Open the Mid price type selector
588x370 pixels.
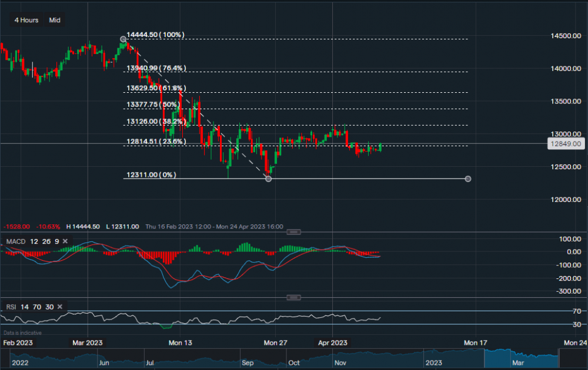pos(55,20)
